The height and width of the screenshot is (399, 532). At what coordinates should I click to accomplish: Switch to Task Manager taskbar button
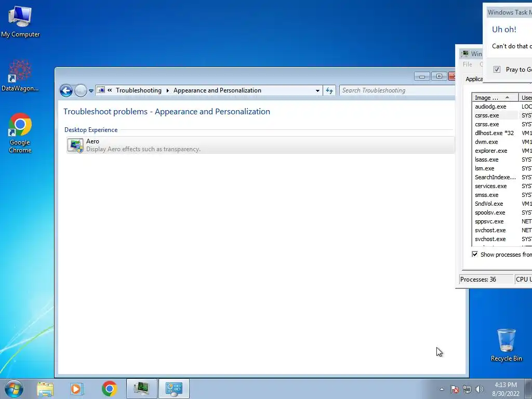click(142, 389)
